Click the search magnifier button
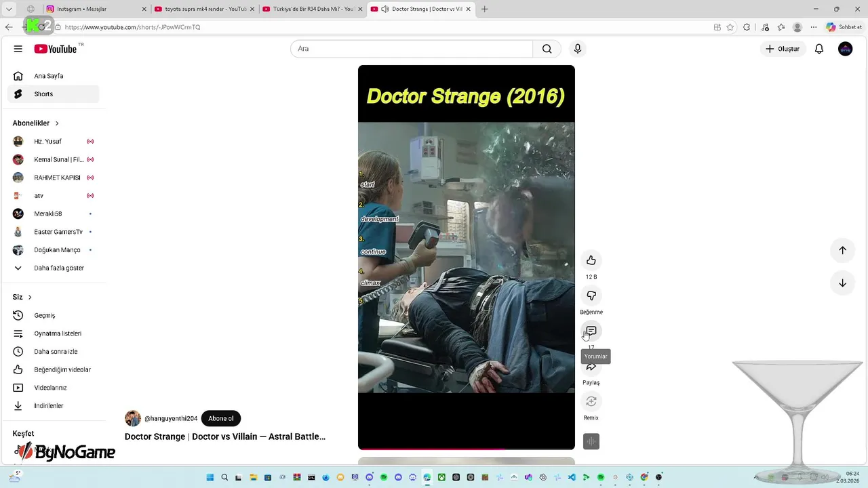 [547, 49]
